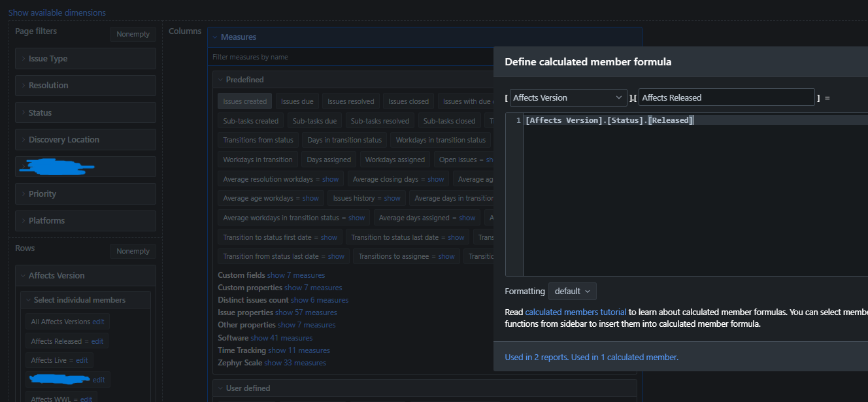Click the Used in 2 reports link

536,358
